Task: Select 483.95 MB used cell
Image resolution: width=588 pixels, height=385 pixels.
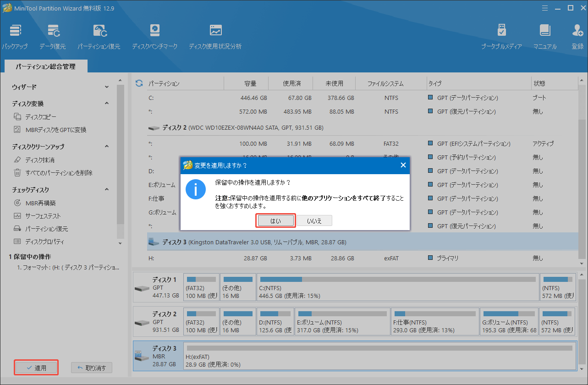Action: pyautogui.click(x=297, y=111)
